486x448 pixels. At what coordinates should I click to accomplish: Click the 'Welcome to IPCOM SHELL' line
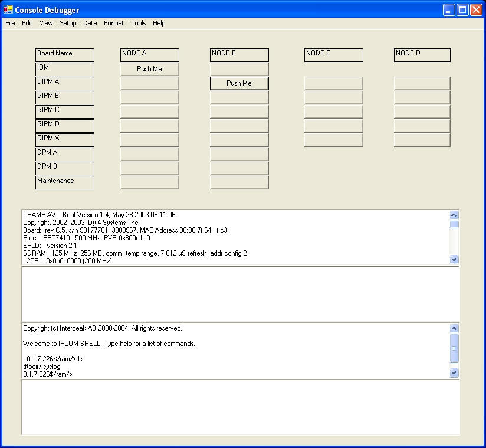pos(109,344)
